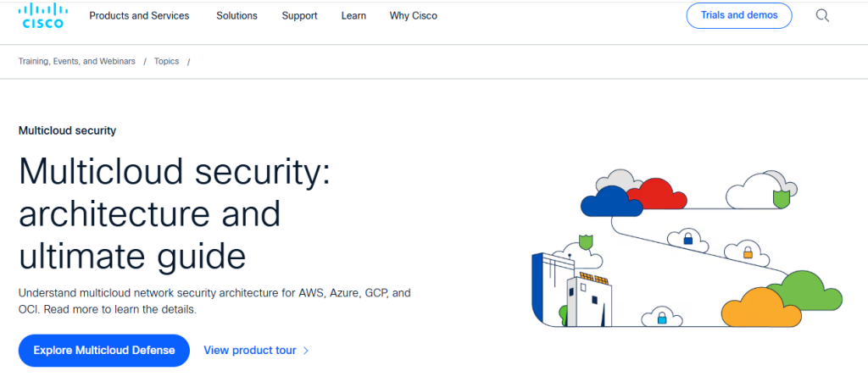Open search with the magnifying glass icon

821,16
